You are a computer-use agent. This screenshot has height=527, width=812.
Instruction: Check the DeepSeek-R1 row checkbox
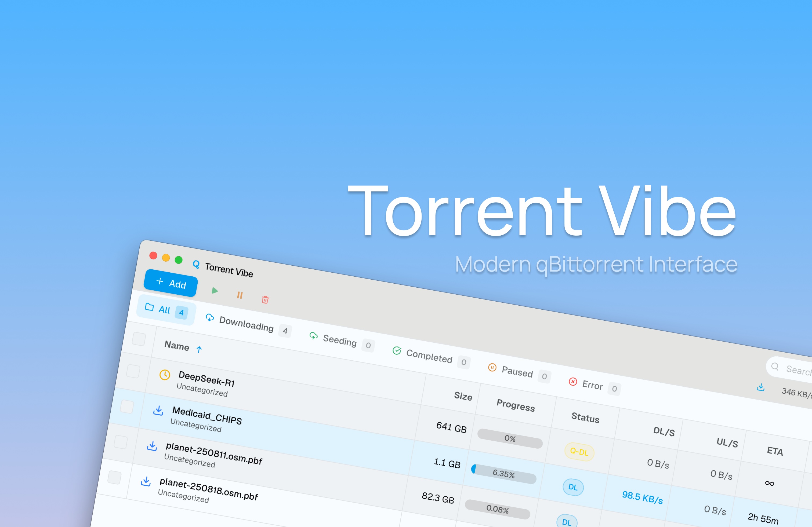[x=133, y=371]
